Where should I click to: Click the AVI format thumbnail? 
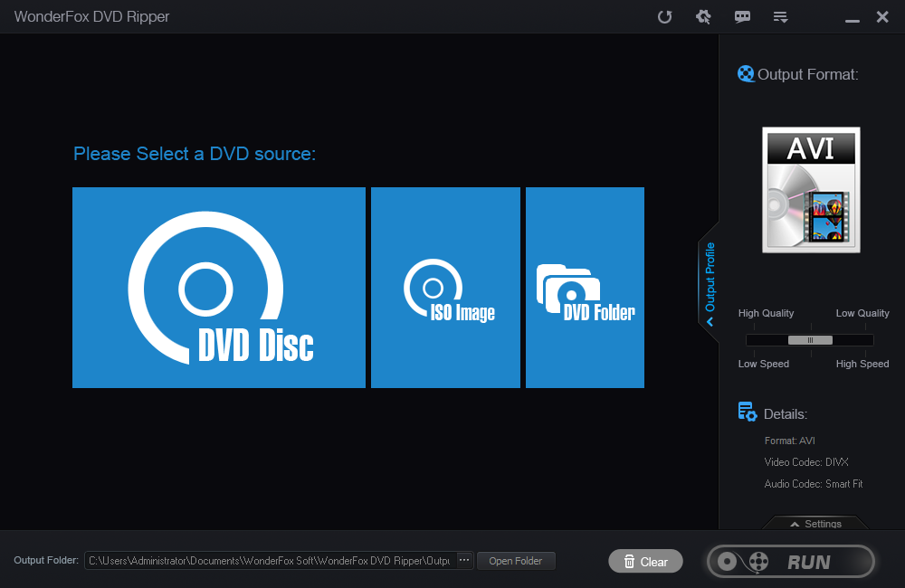[x=811, y=190]
